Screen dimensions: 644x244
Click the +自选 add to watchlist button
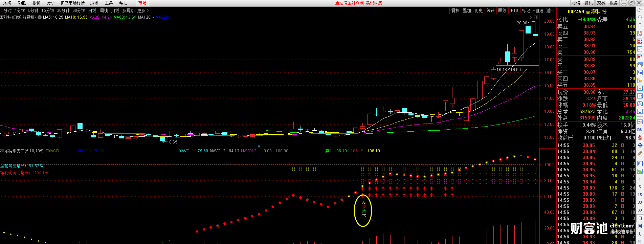point(538,10)
